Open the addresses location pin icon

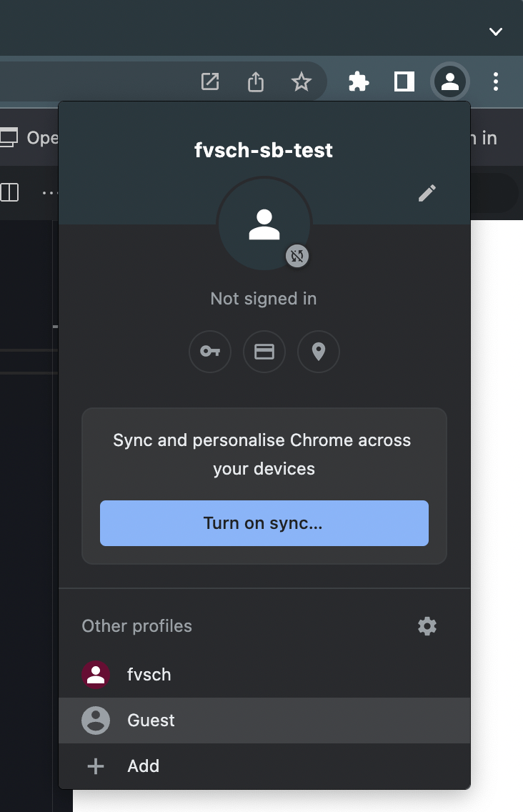click(319, 352)
